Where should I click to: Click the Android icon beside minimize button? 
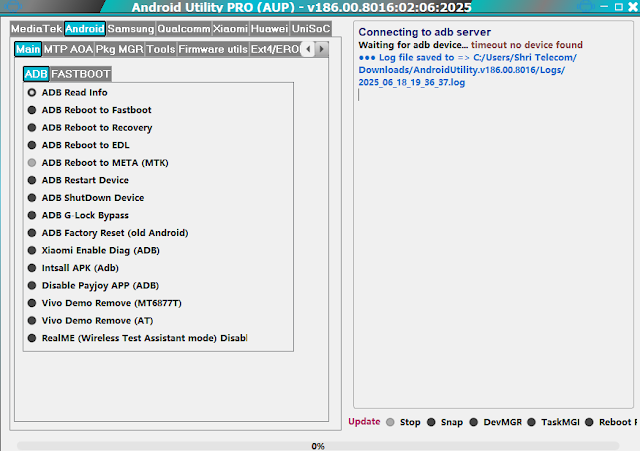point(586,6)
